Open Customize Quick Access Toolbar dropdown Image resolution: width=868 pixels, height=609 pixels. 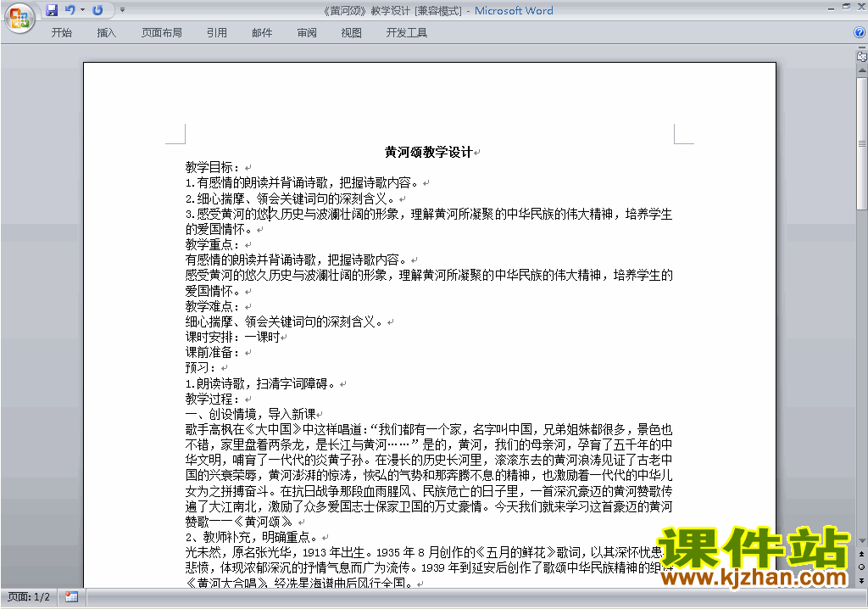point(122,10)
